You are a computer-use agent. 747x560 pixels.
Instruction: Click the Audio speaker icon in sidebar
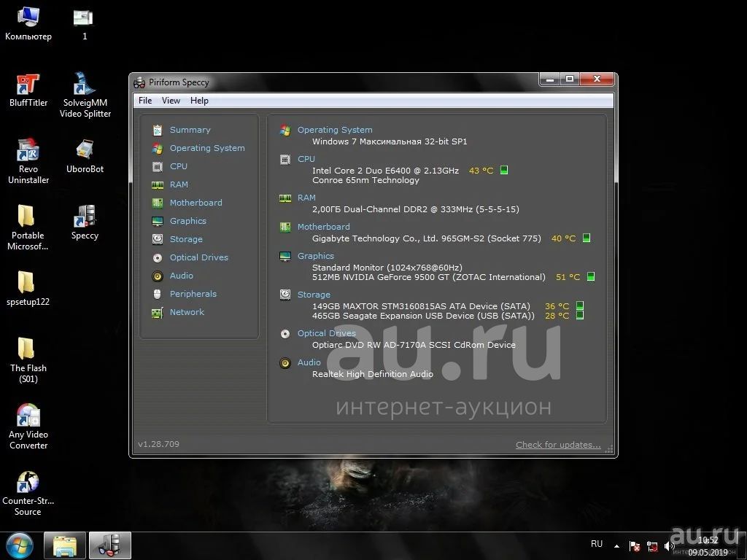(x=158, y=276)
